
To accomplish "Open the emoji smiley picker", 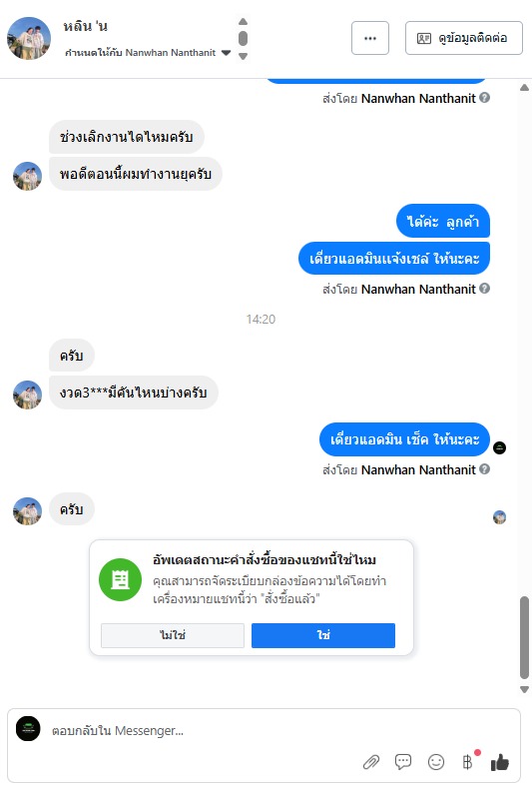I will point(436,762).
